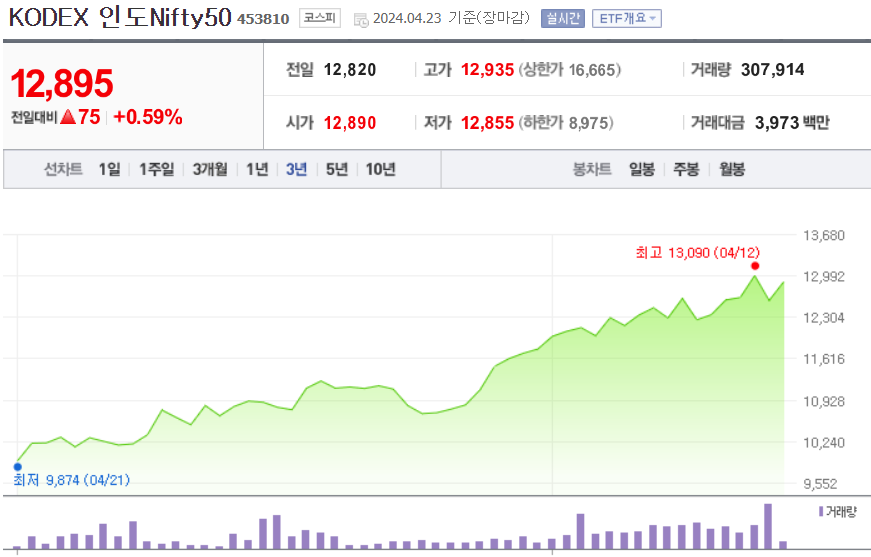Click the 거래대금 value 3,973 백만

tap(792, 123)
